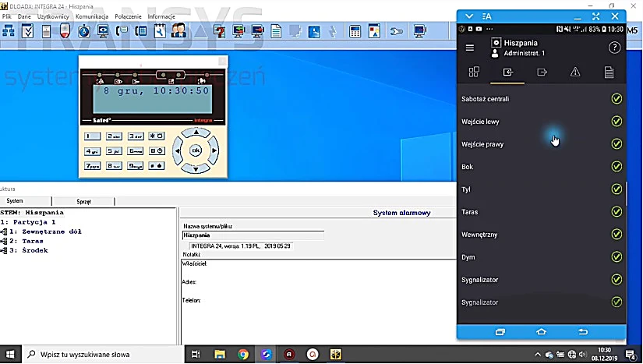Toggle the Taras zone status check
This screenshot has width=643, height=364.
(x=617, y=211)
